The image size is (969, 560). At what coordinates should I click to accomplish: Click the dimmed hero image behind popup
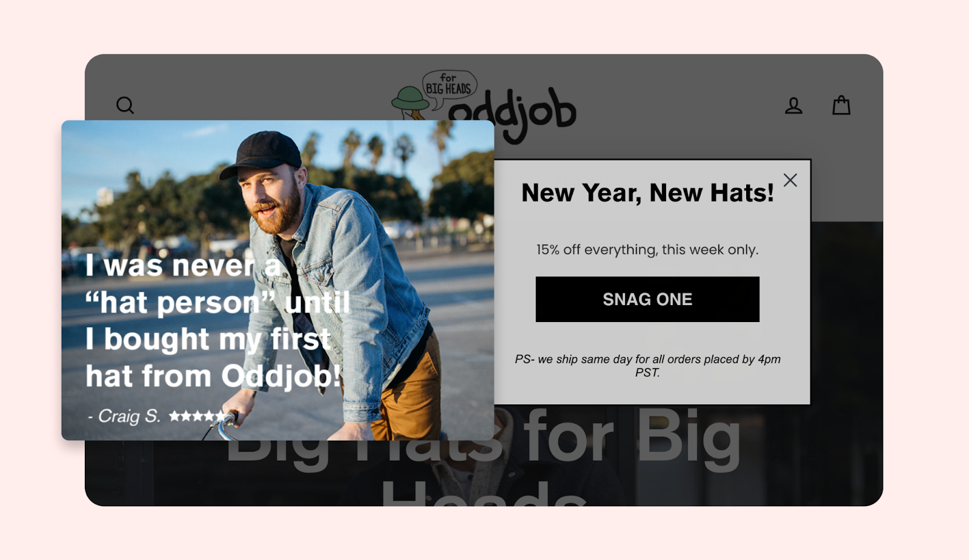point(847,363)
